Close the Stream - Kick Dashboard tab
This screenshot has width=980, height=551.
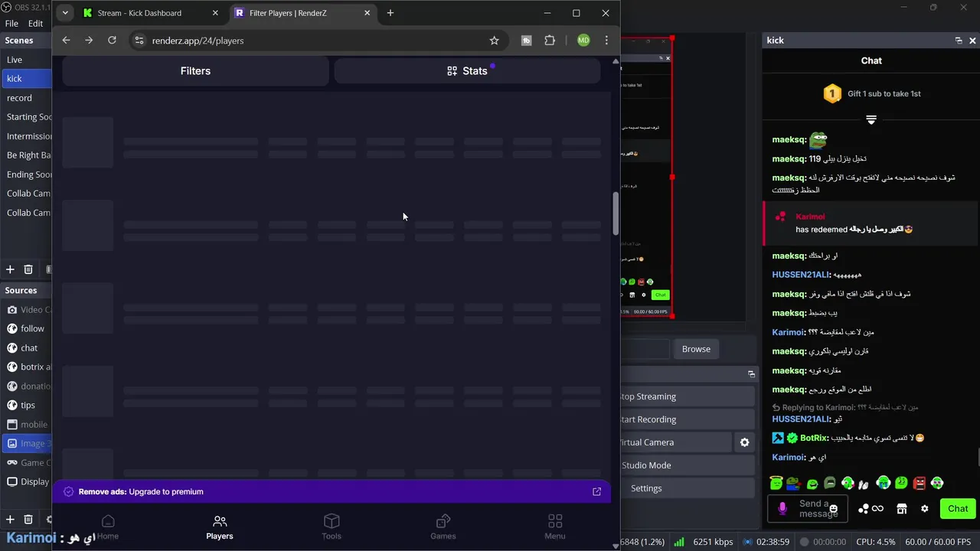(215, 13)
